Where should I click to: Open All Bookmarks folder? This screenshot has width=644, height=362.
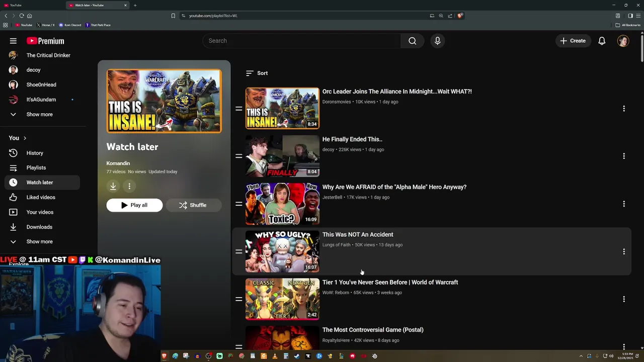coord(628,25)
